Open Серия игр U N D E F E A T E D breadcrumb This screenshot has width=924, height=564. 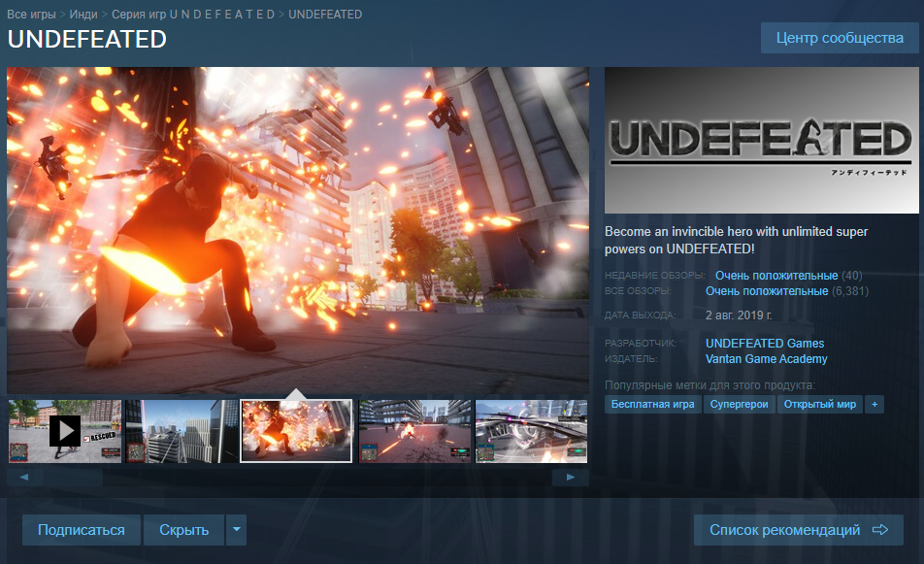193,15
